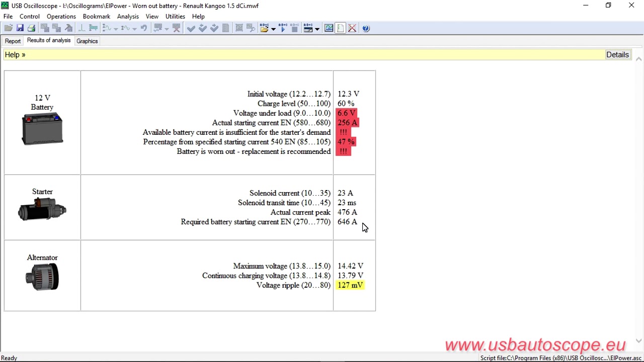Switch to the Report tab
644x362 pixels.
click(13, 41)
